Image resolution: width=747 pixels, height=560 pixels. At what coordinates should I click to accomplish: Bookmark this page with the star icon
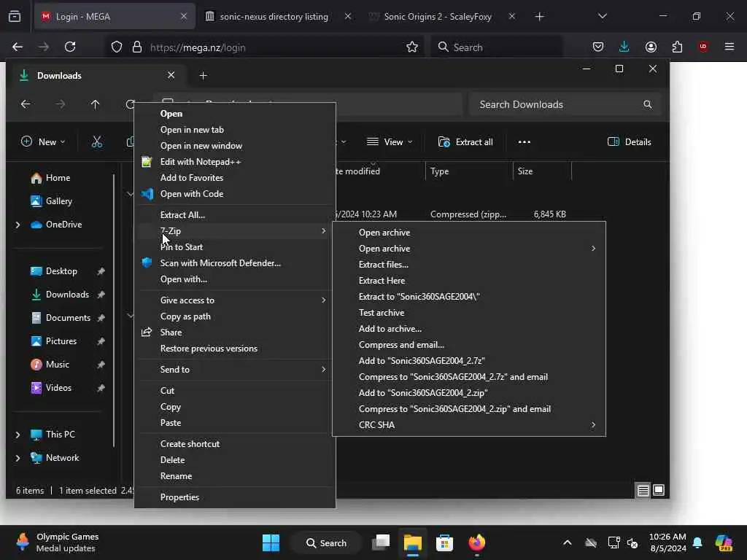click(412, 47)
